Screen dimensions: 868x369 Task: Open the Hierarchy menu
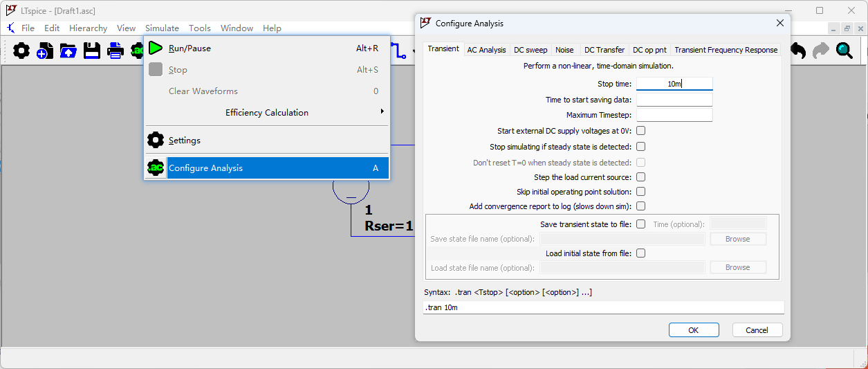point(88,28)
